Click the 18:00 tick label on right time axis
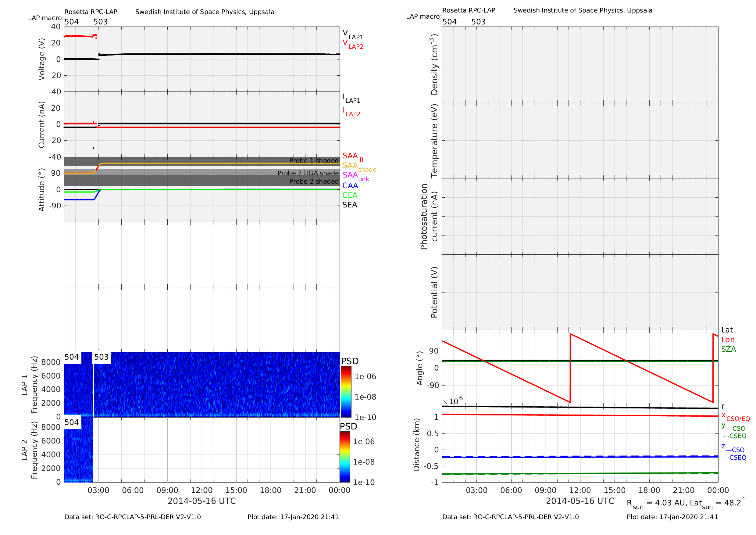 (x=649, y=490)
